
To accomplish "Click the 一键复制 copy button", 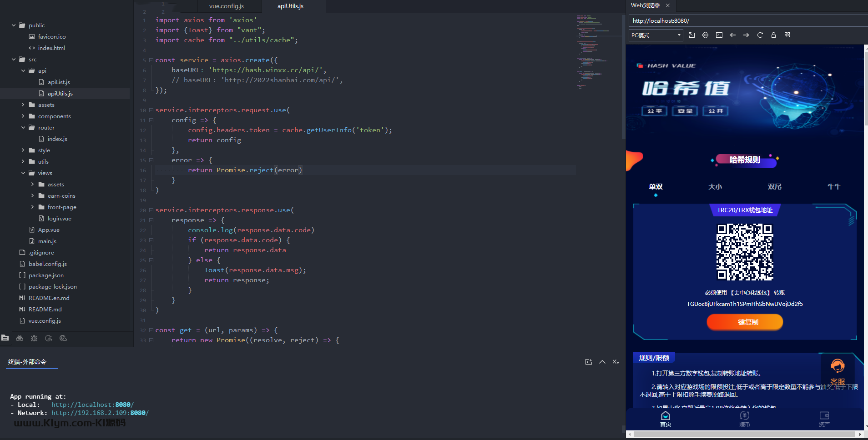I will coord(745,322).
